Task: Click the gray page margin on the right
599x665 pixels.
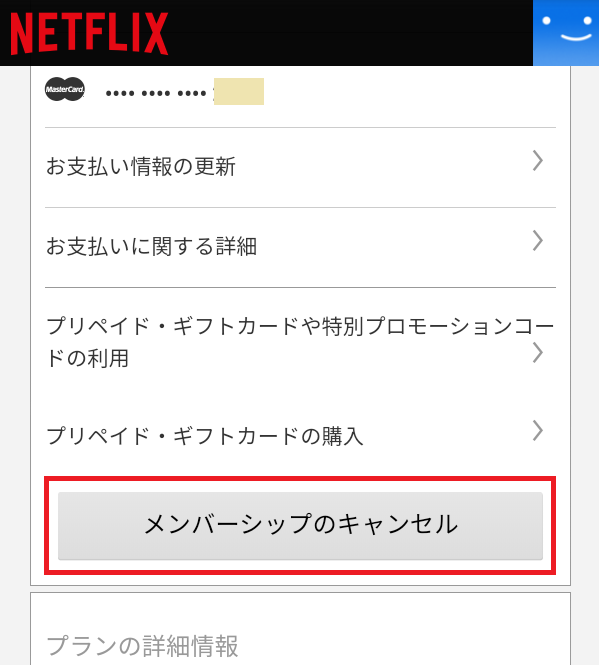Action: click(585, 365)
